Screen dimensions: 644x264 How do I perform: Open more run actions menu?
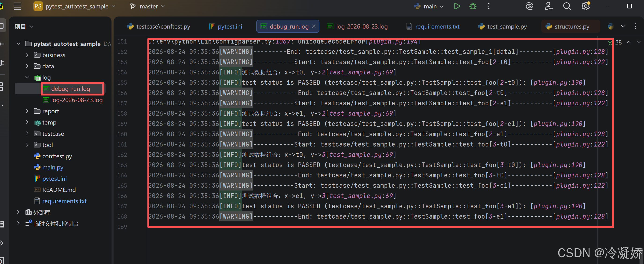click(x=489, y=6)
